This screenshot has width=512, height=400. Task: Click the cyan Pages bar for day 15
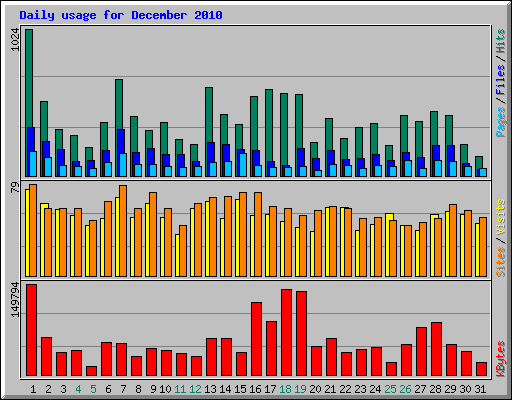pos(243,165)
